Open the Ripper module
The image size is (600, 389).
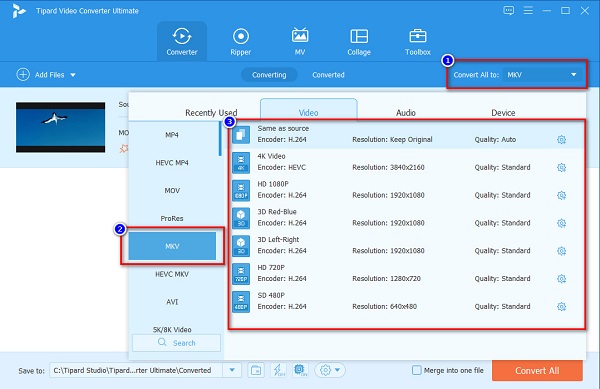(241, 41)
